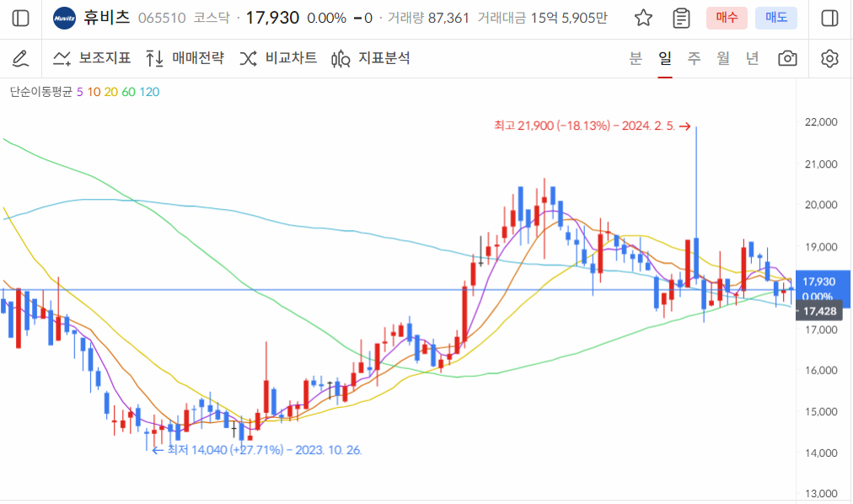Image resolution: width=853 pixels, height=504 pixels.
Task: Switch to 분 minute interval
Action: (x=636, y=57)
